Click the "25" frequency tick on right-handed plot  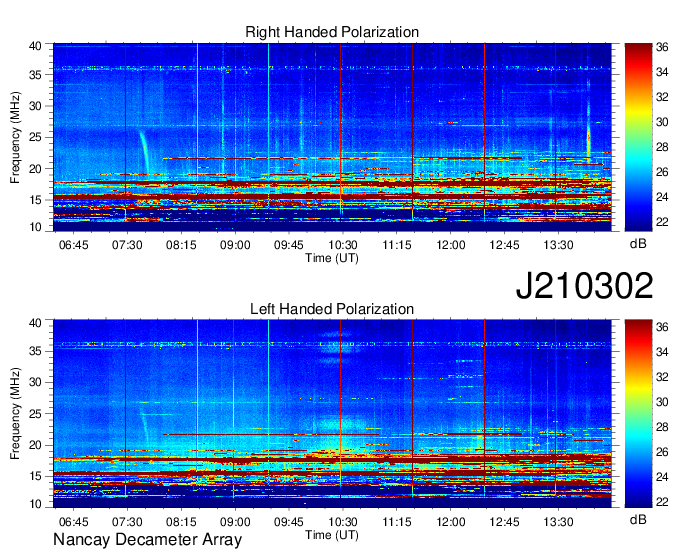pyautogui.click(x=36, y=138)
